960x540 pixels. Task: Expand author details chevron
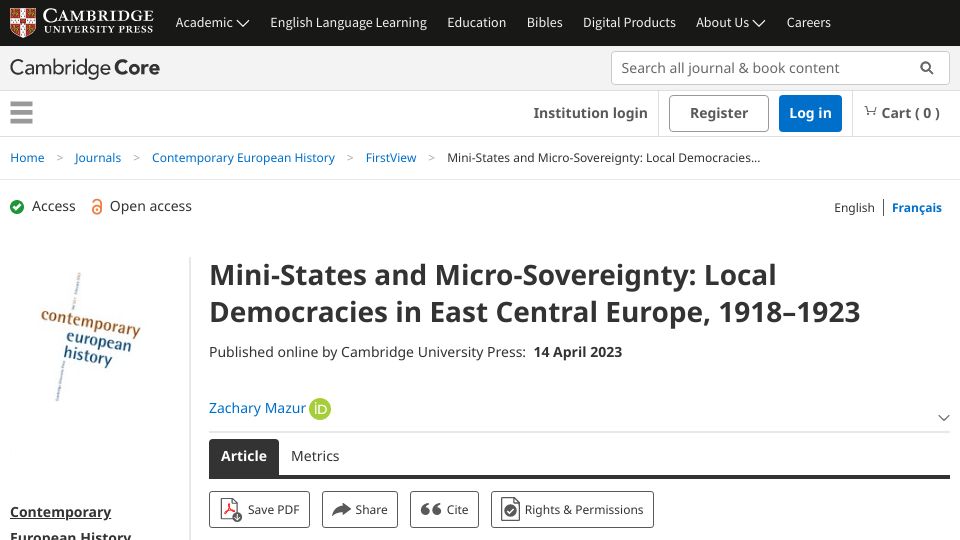pyautogui.click(x=943, y=418)
